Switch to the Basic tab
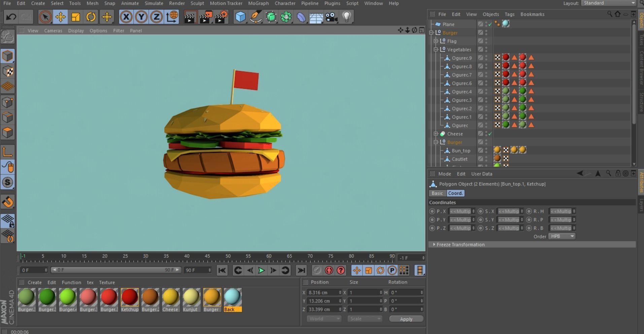This screenshot has height=334, width=644. 437,193
